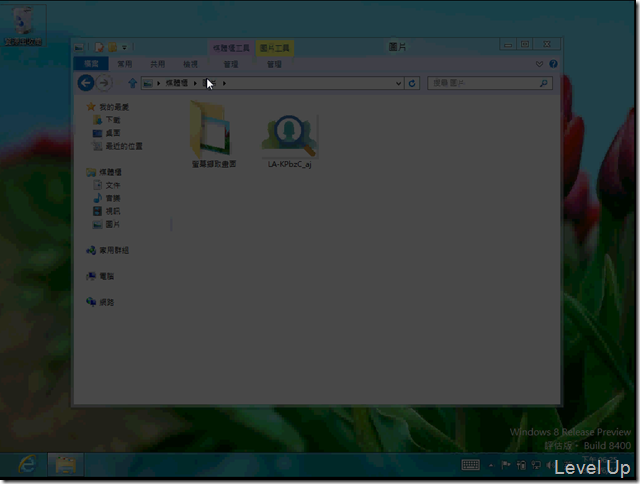
Task: Open 最近的位置 in the navigation pane
Action: (124, 146)
